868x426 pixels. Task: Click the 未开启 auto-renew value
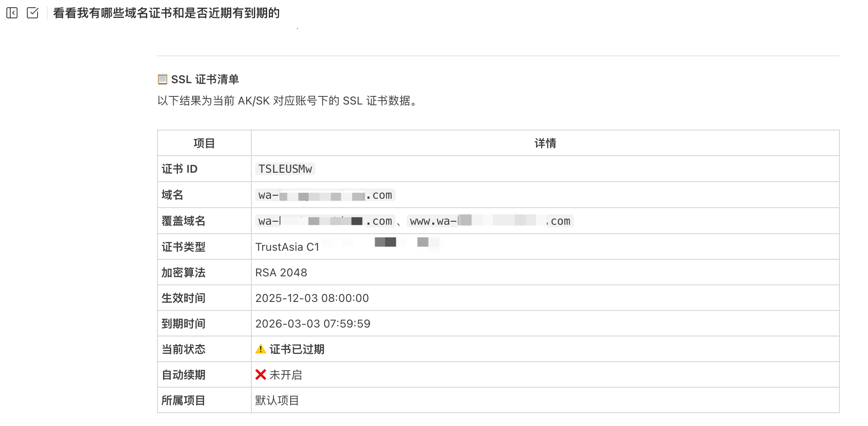(286, 375)
